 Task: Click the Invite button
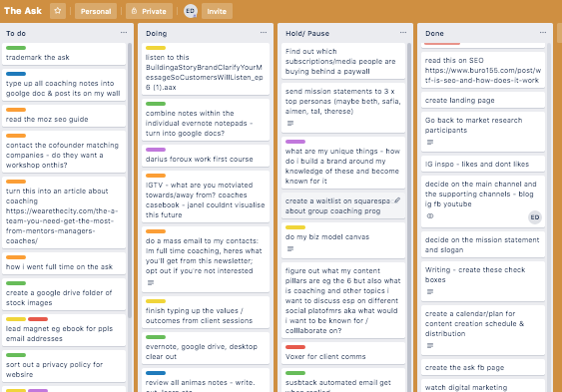point(217,11)
